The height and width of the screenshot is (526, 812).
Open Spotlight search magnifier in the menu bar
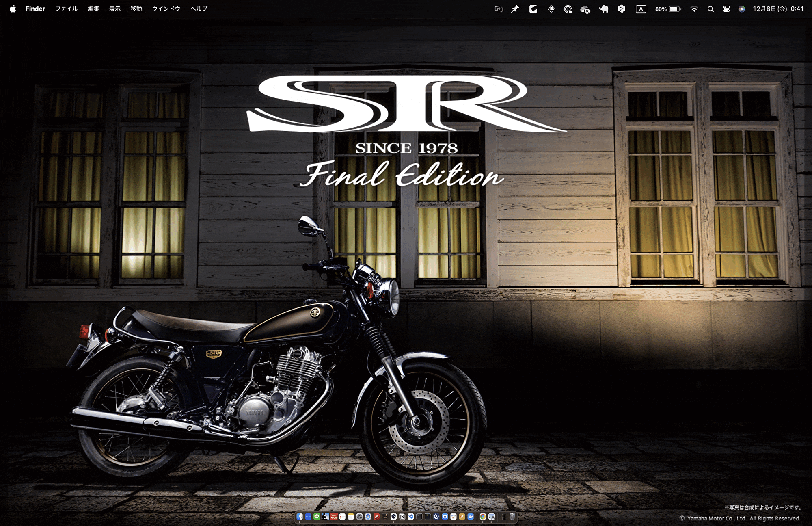(x=710, y=9)
